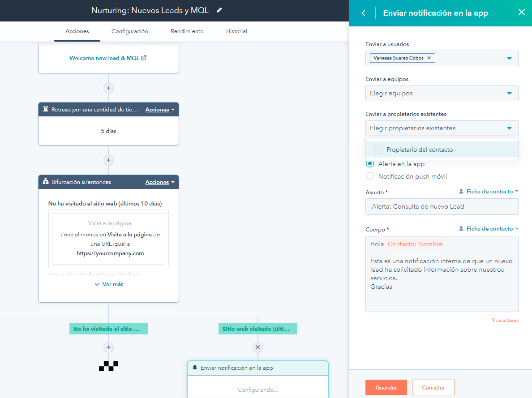This screenshot has width=532, height=398.
Task: Select the Alerta en la app radio button
Action: point(369,163)
